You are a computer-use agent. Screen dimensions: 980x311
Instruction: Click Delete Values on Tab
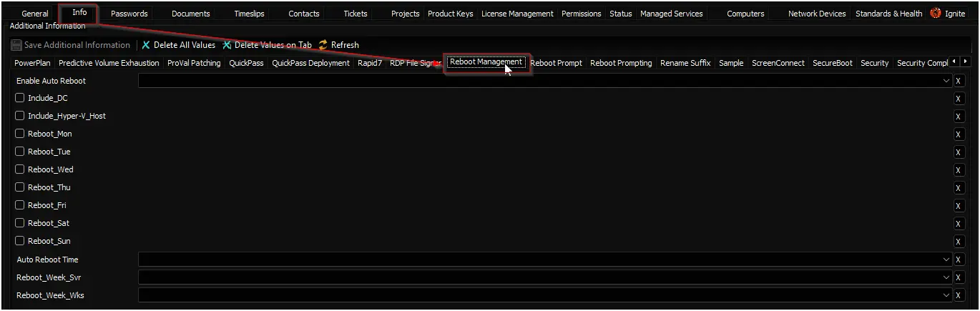point(267,45)
